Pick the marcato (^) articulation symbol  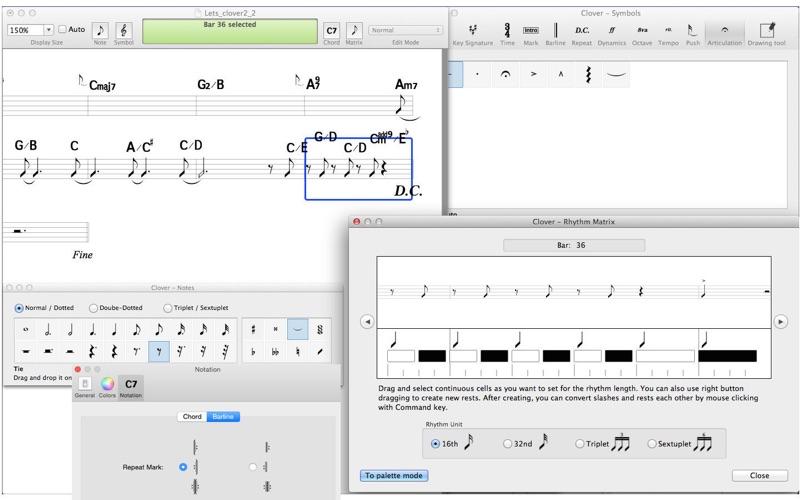coord(561,74)
